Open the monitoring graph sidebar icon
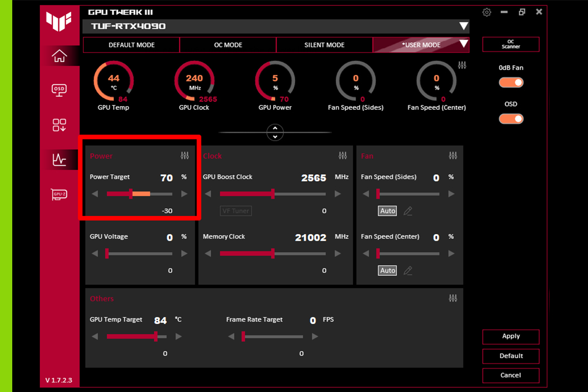The height and width of the screenshot is (392, 588). [x=59, y=159]
